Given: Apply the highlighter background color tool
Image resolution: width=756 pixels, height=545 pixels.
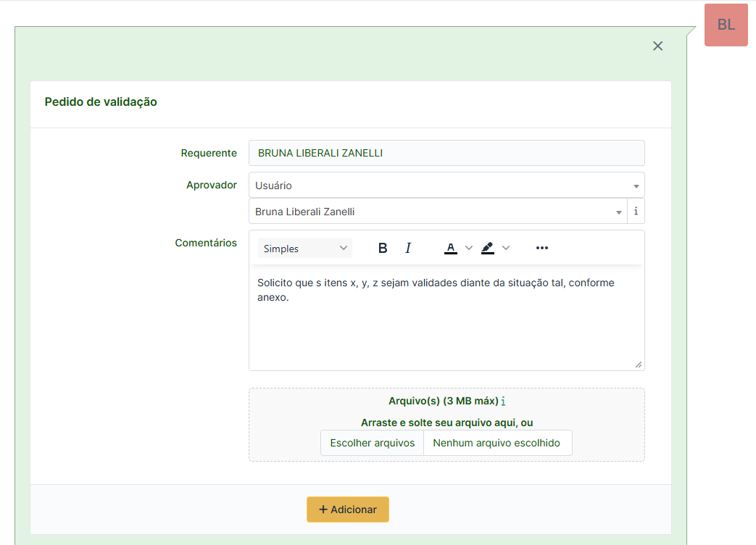Looking at the screenshot, I should [x=487, y=249].
